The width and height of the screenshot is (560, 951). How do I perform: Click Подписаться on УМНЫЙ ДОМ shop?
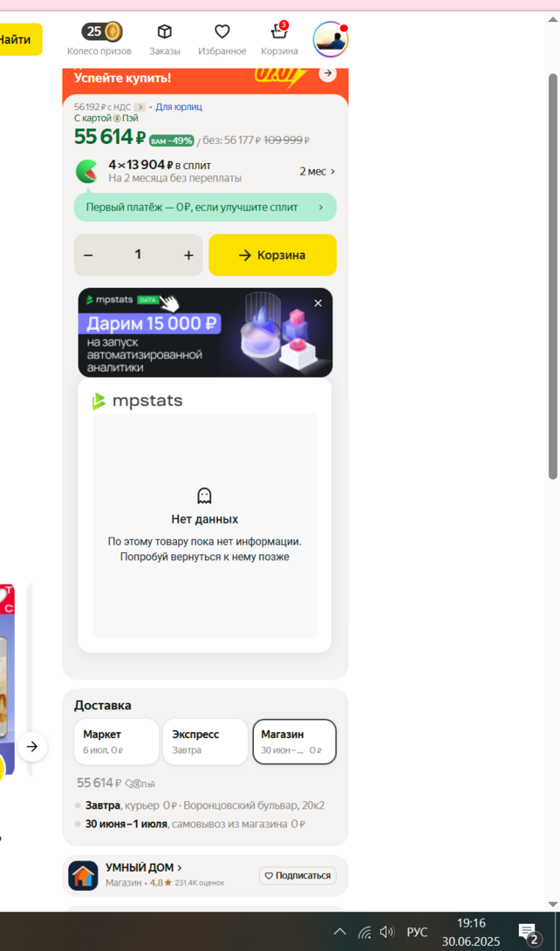pyautogui.click(x=297, y=876)
